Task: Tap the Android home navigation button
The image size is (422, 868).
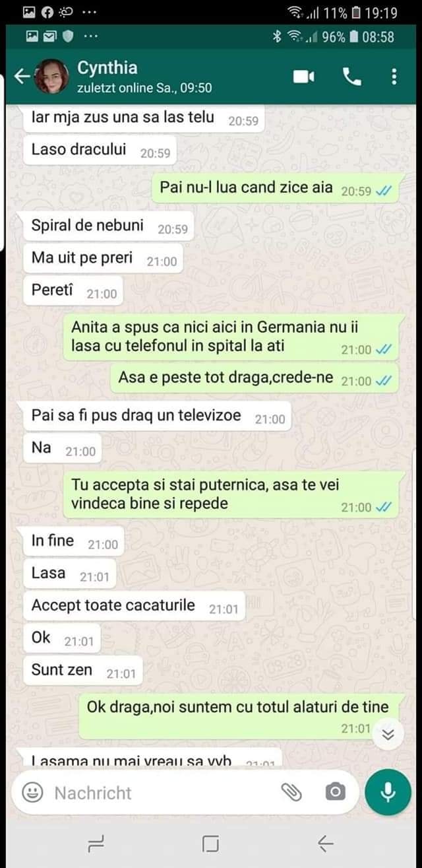Action: point(211,843)
